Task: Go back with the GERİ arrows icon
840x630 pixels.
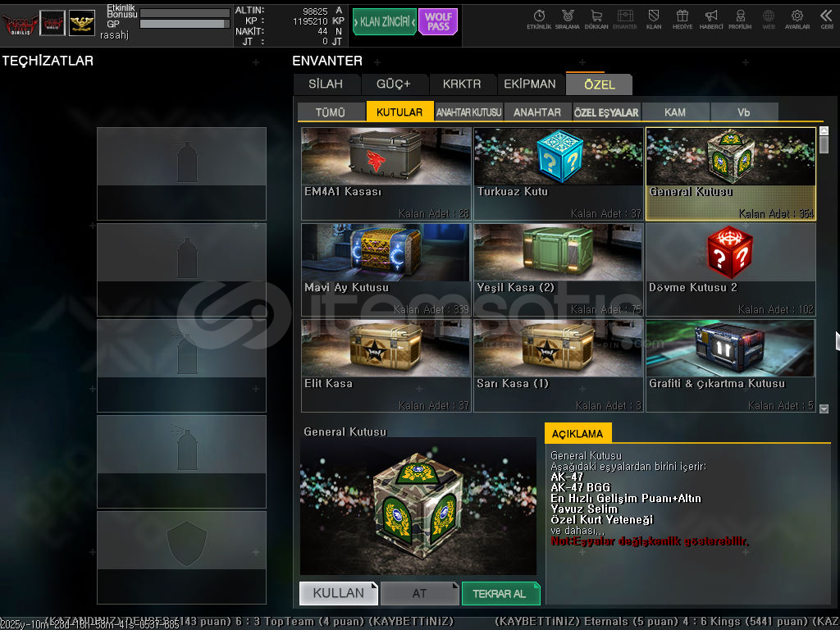Action: click(827, 20)
